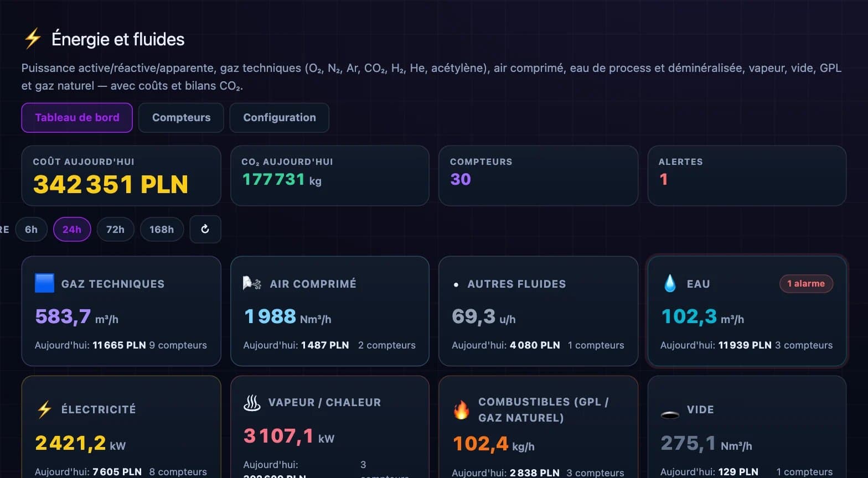This screenshot has height=478, width=868.
Task: Click the 102,4 kg/h fuel value
Action: tap(493, 443)
